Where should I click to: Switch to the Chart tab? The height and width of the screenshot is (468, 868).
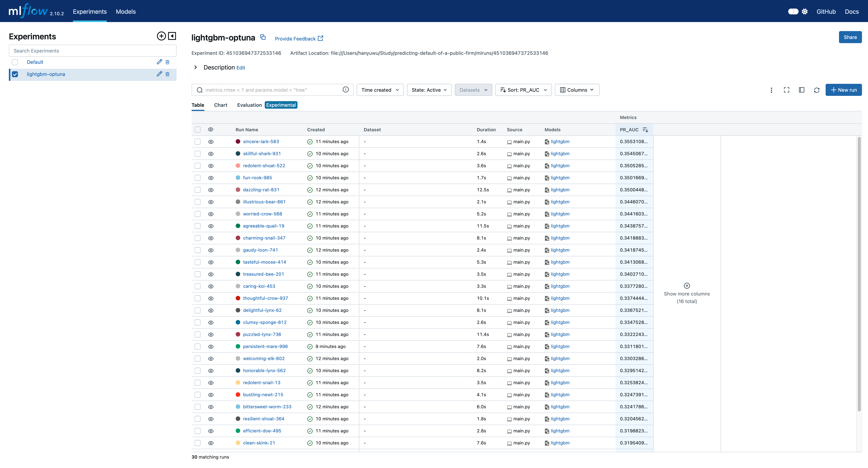220,105
